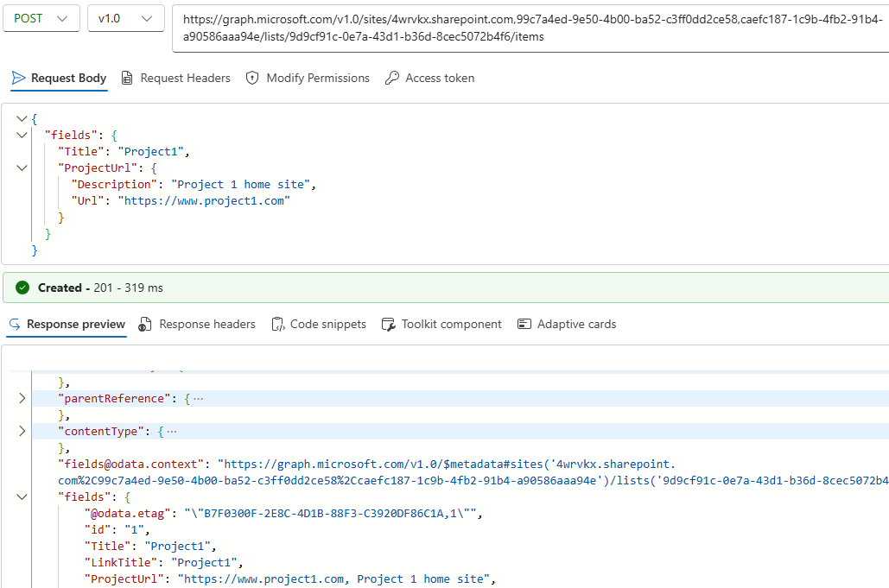Click the "LinkTitle": "Project1" line in response

click(164, 562)
